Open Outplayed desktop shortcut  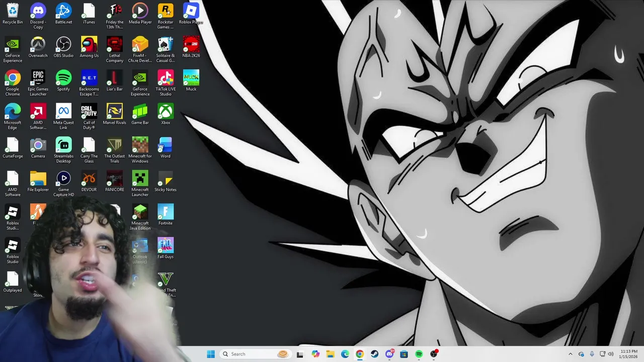click(x=13, y=283)
